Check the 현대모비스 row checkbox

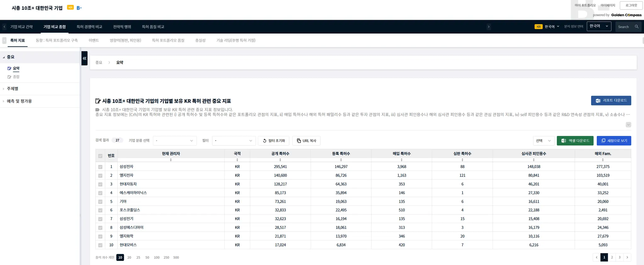coord(100,245)
